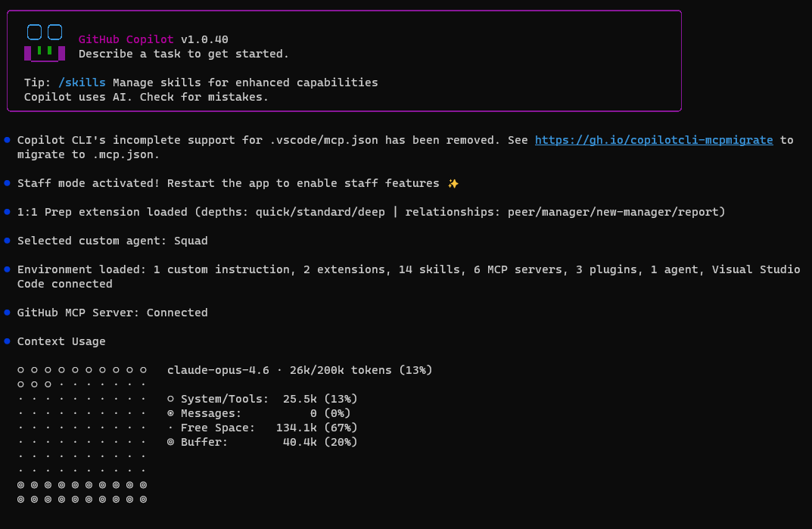The width and height of the screenshot is (812, 529).
Task: Click the 'Messages: 0 (0%)' row
Action: coord(259,413)
